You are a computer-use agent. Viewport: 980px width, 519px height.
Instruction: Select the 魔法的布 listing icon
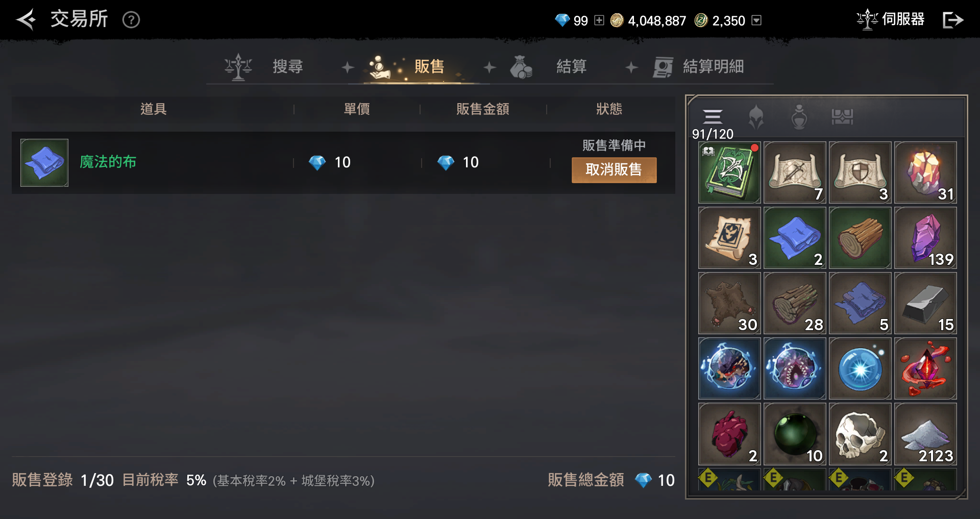coord(44,163)
